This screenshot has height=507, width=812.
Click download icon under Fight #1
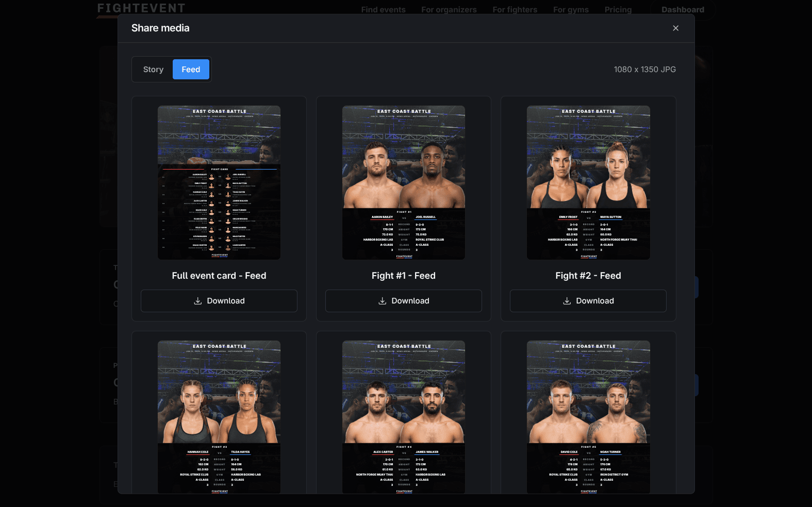(x=382, y=301)
